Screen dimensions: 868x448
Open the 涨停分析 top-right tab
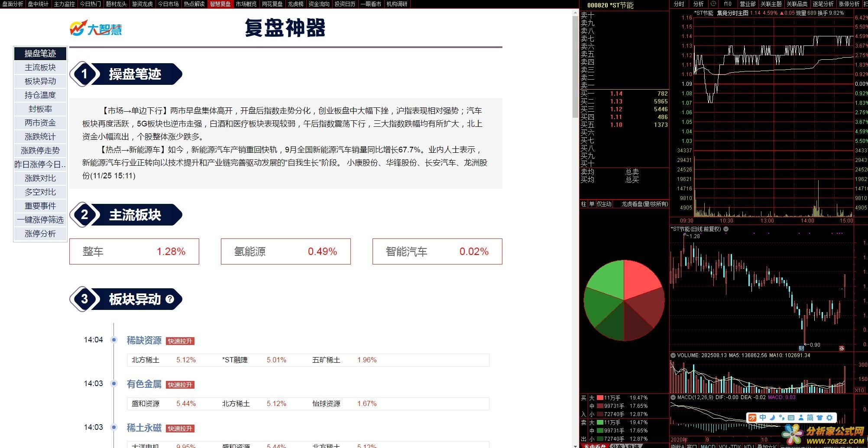pos(849,4)
